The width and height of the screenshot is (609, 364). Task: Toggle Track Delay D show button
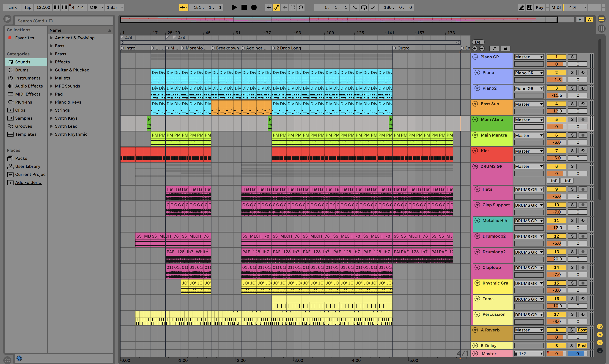point(600,351)
